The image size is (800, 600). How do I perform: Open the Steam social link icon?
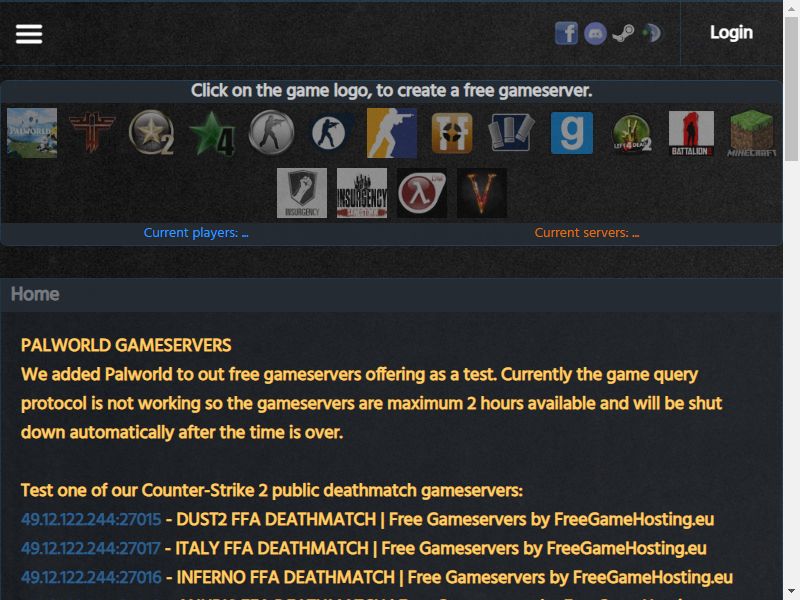623,34
